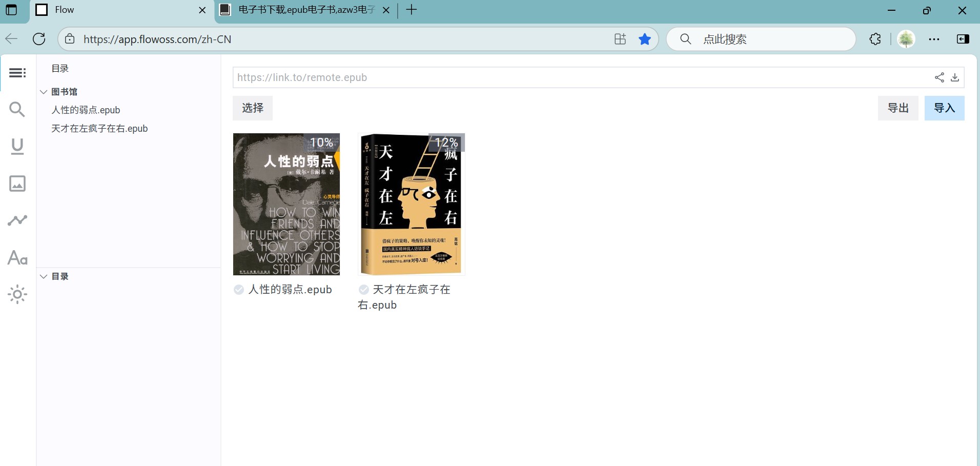Open the tab overview icon
Screen dimensions: 980x466
point(11,10)
